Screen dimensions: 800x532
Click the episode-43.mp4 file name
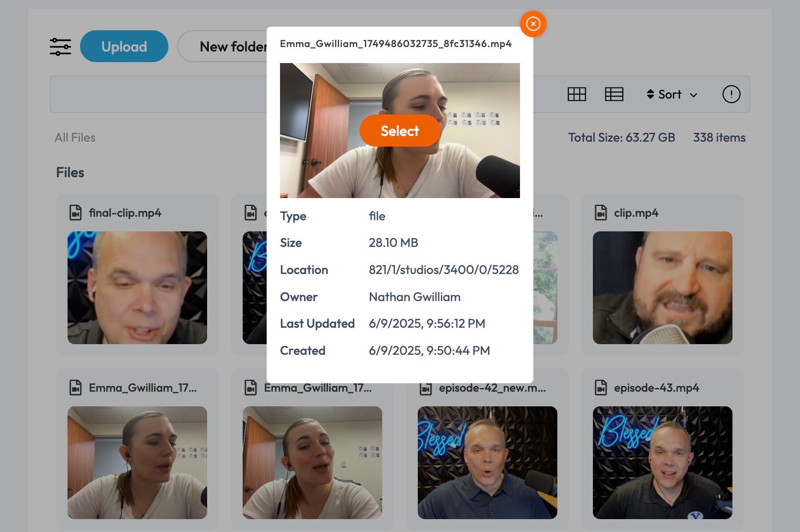[656, 388]
